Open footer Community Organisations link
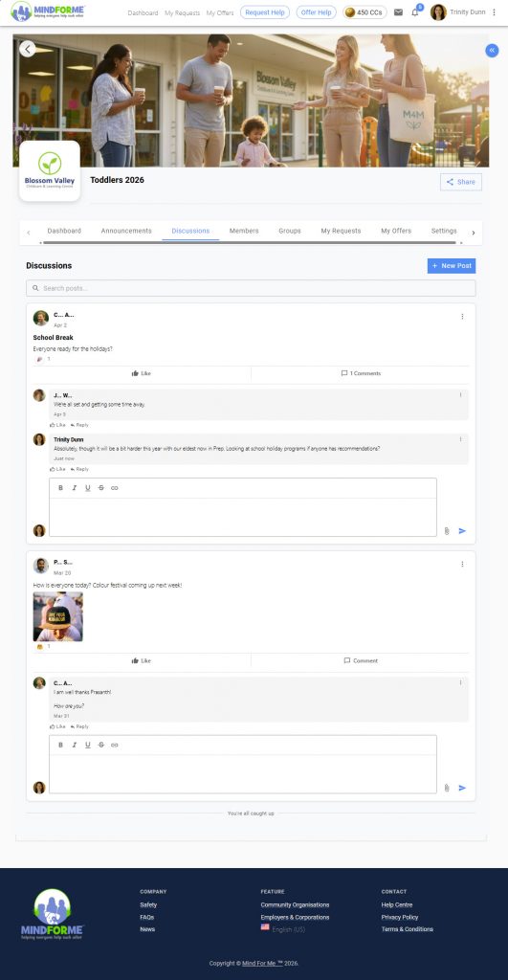Viewport: 508px width, 980px height. pyautogui.click(x=295, y=905)
